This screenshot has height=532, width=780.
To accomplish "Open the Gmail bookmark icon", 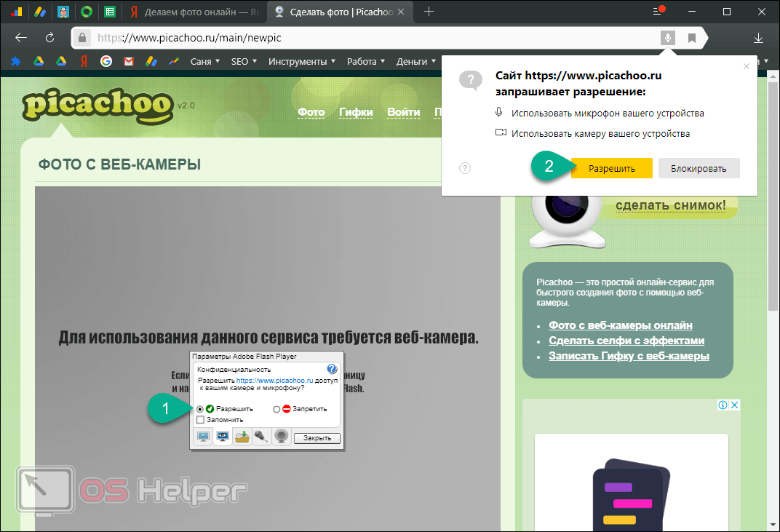I will 129,62.
